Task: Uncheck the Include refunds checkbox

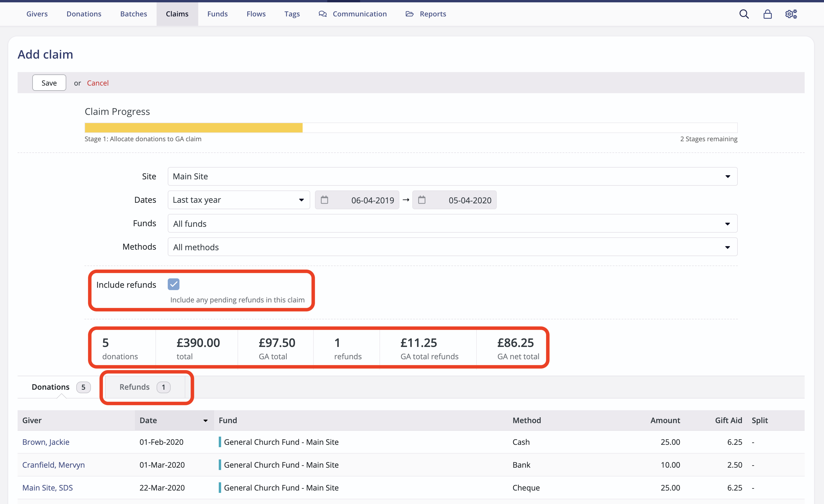Action: [174, 284]
